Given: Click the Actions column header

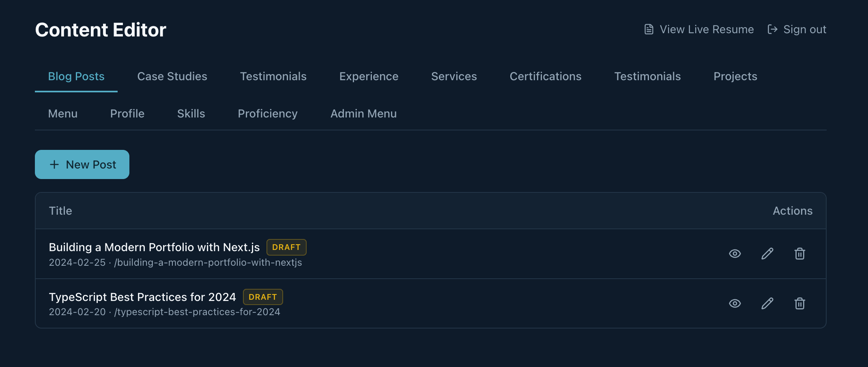Looking at the screenshot, I should (793, 211).
